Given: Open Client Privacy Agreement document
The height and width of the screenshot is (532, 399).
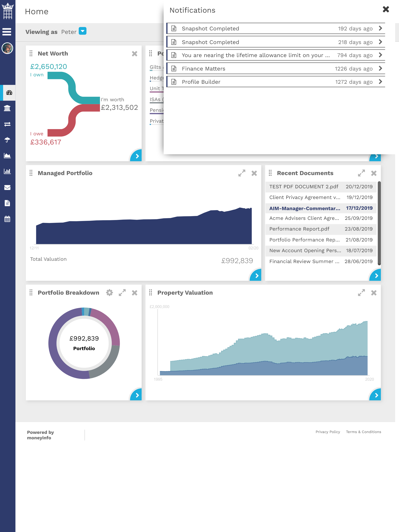Looking at the screenshot, I should pyautogui.click(x=321, y=197).
